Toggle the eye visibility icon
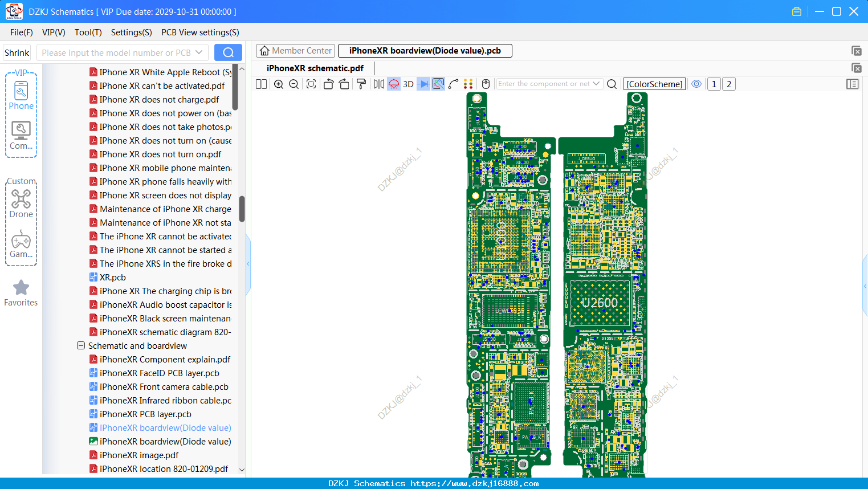868x489 pixels. click(696, 84)
